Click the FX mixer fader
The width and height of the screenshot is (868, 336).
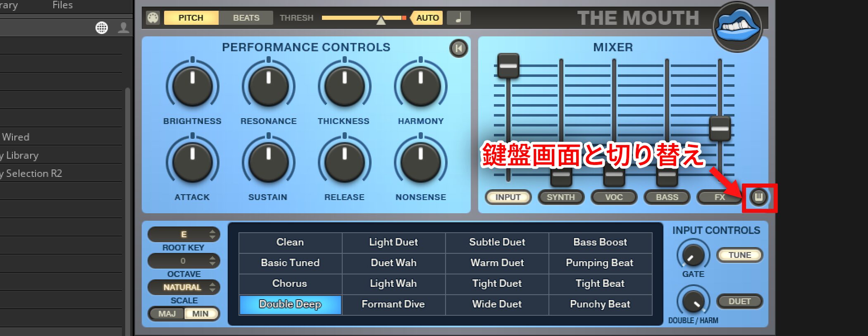[x=720, y=129]
